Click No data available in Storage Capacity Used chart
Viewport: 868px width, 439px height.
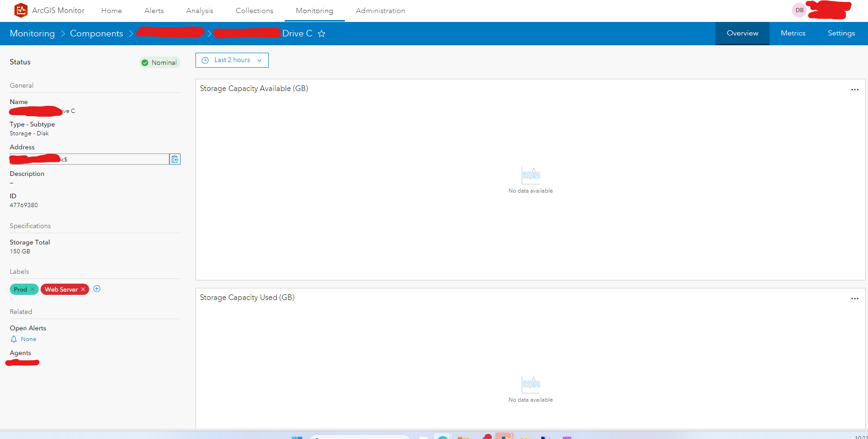click(531, 400)
